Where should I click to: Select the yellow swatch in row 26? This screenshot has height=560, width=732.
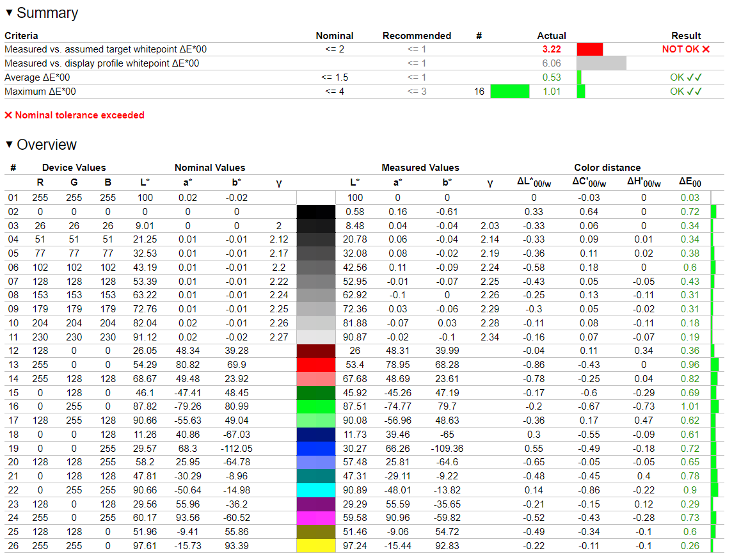pyautogui.click(x=316, y=545)
